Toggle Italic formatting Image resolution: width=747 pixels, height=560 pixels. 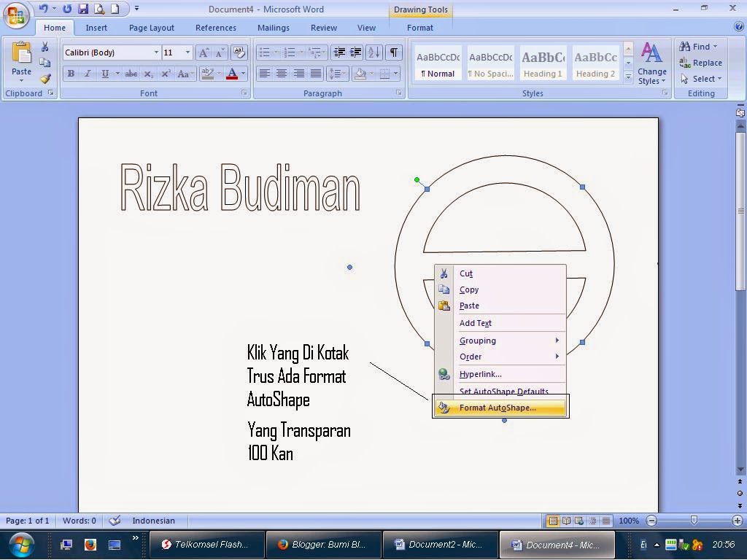coord(88,74)
